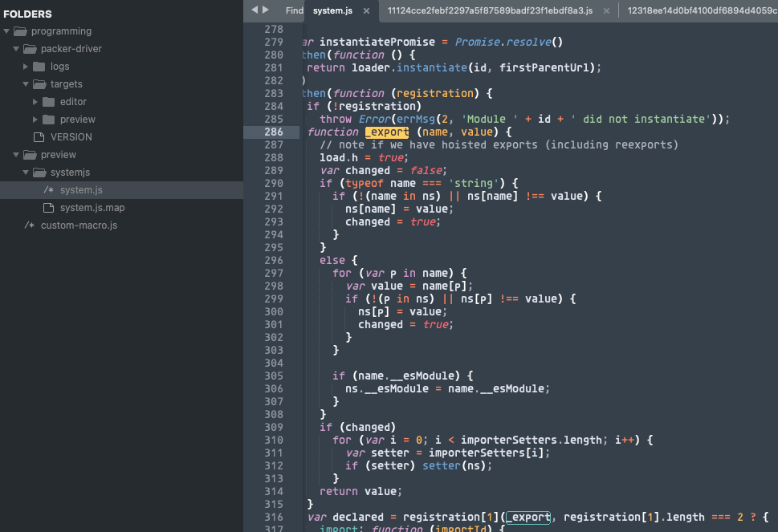Image resolution: width=778 pixels, height=532 pixels.
Task: Click 'var declared' on line 316
Action: (x=344, y=517)
